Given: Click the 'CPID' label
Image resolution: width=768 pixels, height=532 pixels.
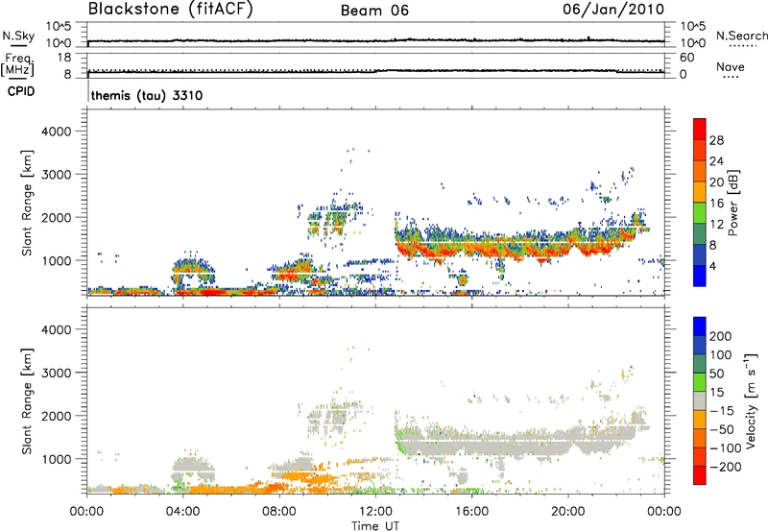Looking at the screenshot, I should coord(21,91).
